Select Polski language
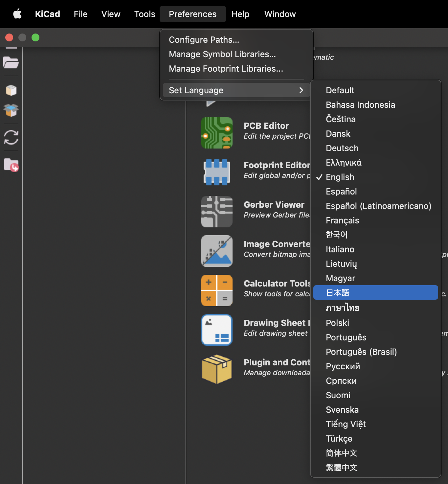This screenshot has width=448, height=484. pyautogui.click(x=376, y=323)
